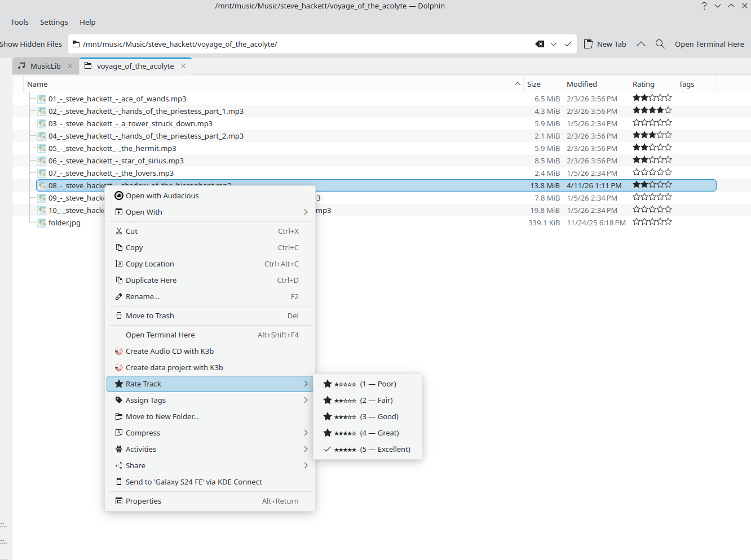Open the Help menu
The image size is (751, 560).
pos(87,22)
